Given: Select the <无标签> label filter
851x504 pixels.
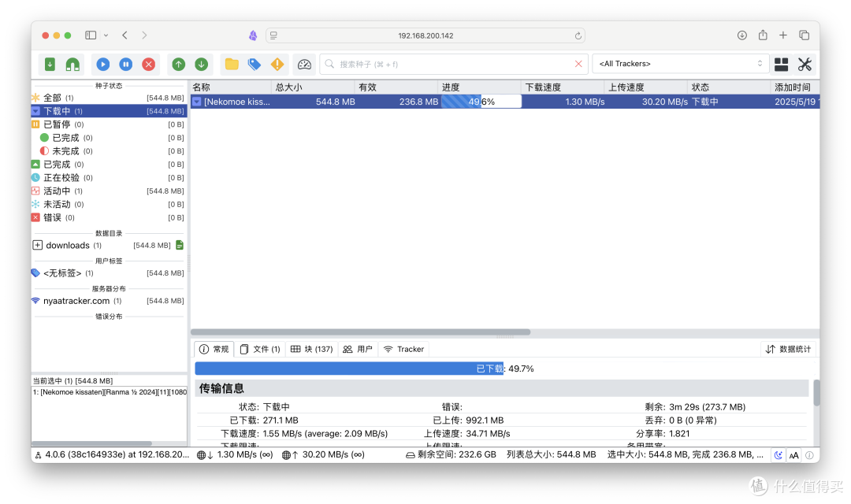Looking at the screenshot, I should (x=109, y=273).
